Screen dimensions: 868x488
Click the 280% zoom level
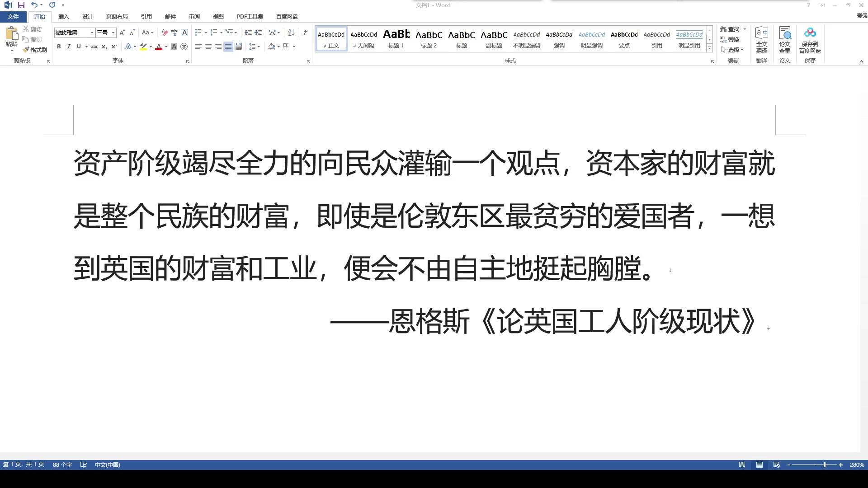pyautogui.click(x=857, y=465)
